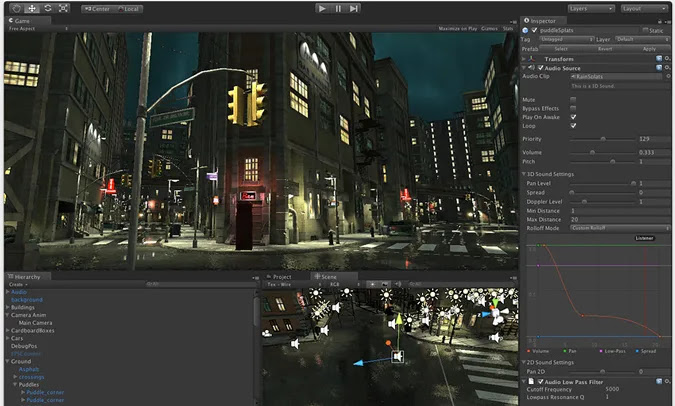This screenshot has height=406, width=675.
Task: Open the Hierarchy Create dropdown
Action: tap(18, 285)
